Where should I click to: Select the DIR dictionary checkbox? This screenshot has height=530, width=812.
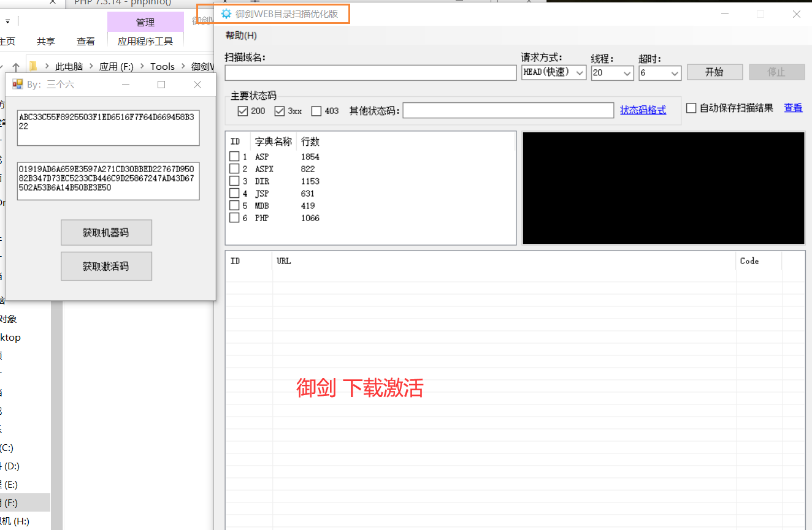[234, 181]
